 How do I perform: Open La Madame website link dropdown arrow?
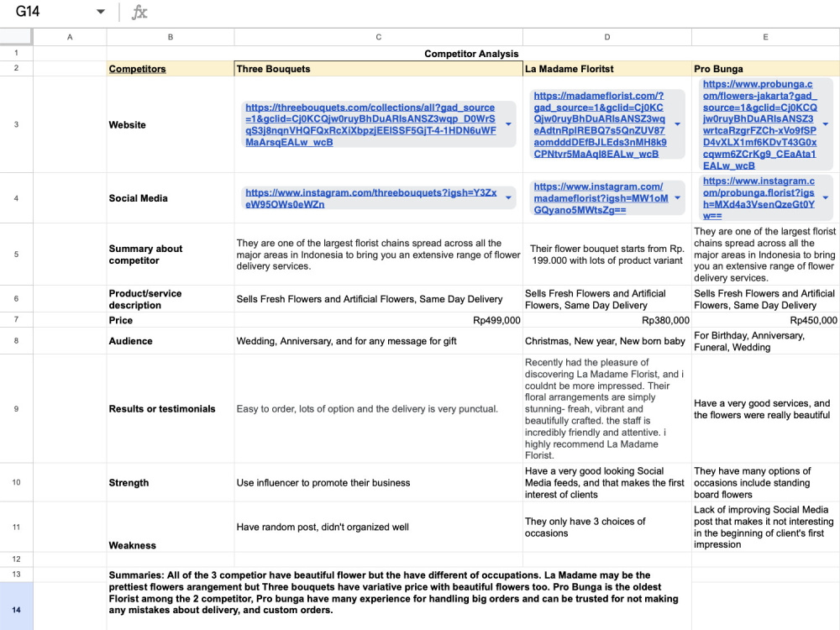(x=678, y=124)
